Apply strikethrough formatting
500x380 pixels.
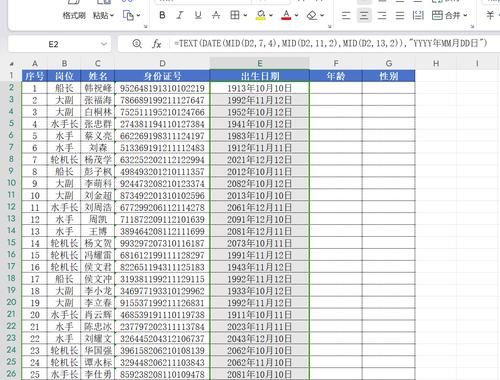click(216, 15)
